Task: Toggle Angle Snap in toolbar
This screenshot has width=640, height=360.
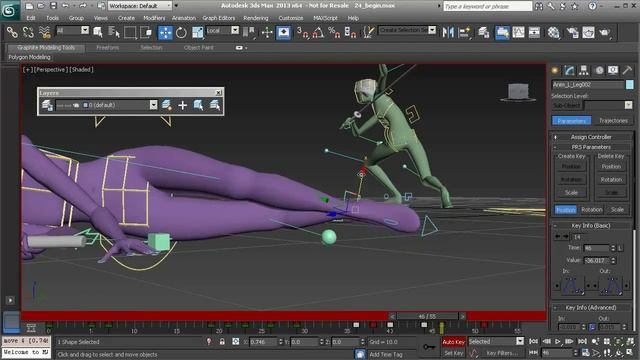Action: coord(318,32)
